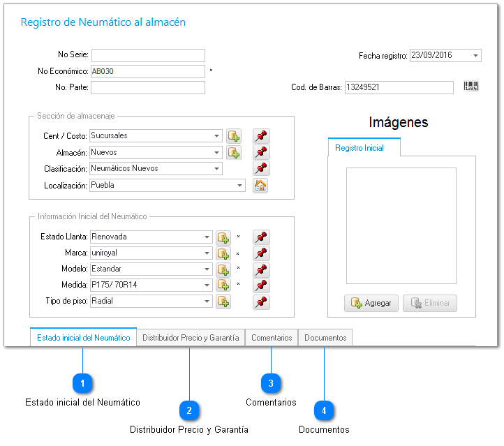This screenshot has width=504, height=446.
Task: Toggle the pin for Clasificación
Action: [261, 168]
